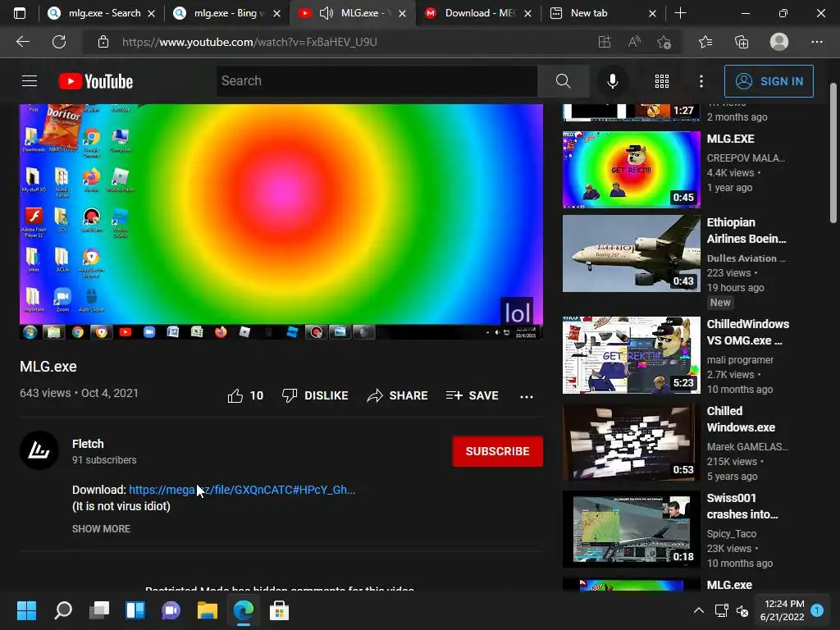The width and height of the screenshot is (840, 630).
Task: Open the YouTube hamburger guide menu
Action: point(30,81)
